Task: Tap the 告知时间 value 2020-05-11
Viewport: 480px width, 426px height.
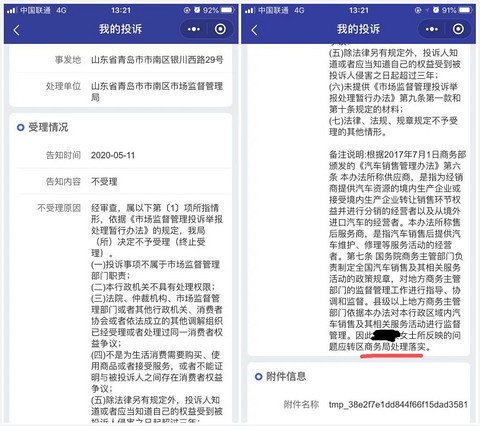Action: pos(113,155)
